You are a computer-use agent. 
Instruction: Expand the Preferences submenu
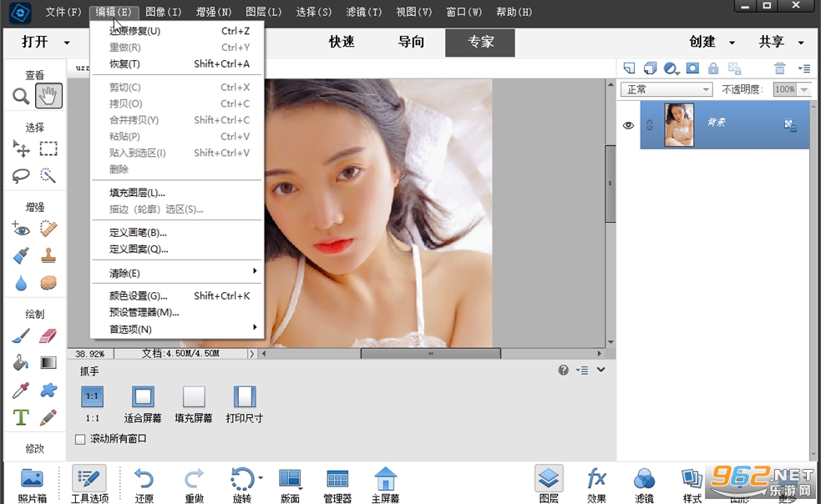177,330
